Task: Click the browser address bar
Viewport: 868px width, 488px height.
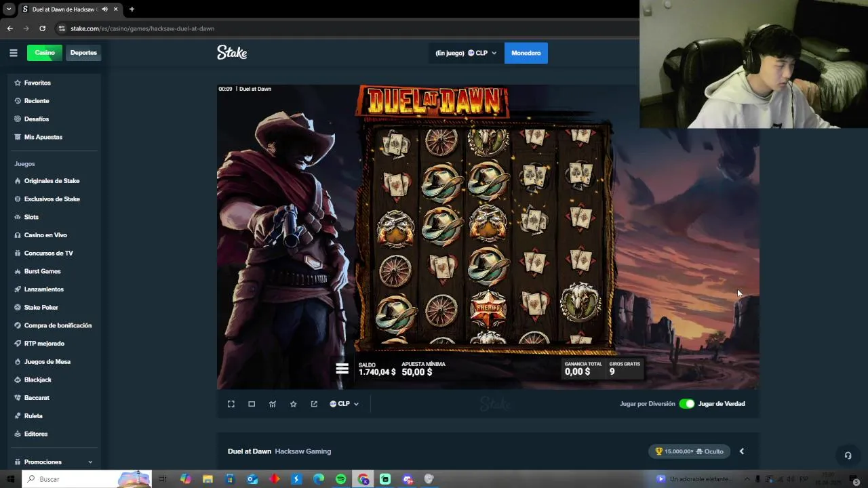Action: coord(346,28)
